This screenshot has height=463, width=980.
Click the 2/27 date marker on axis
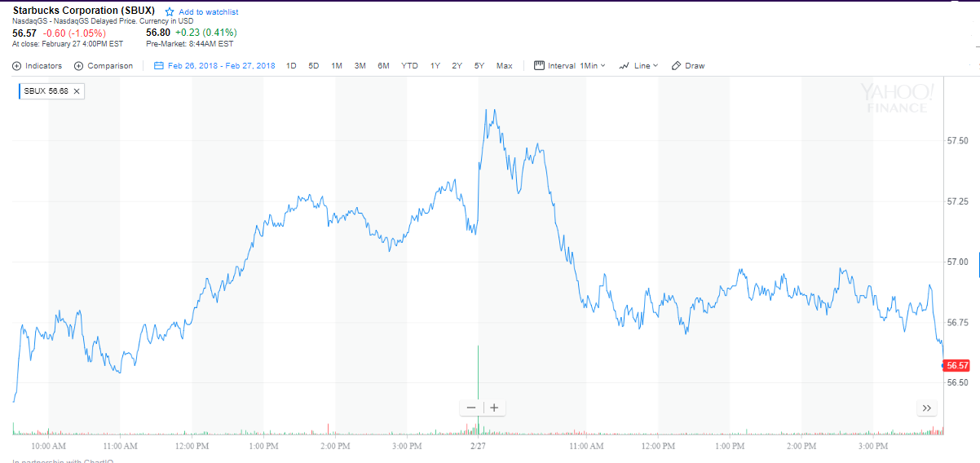coord(479,446)
